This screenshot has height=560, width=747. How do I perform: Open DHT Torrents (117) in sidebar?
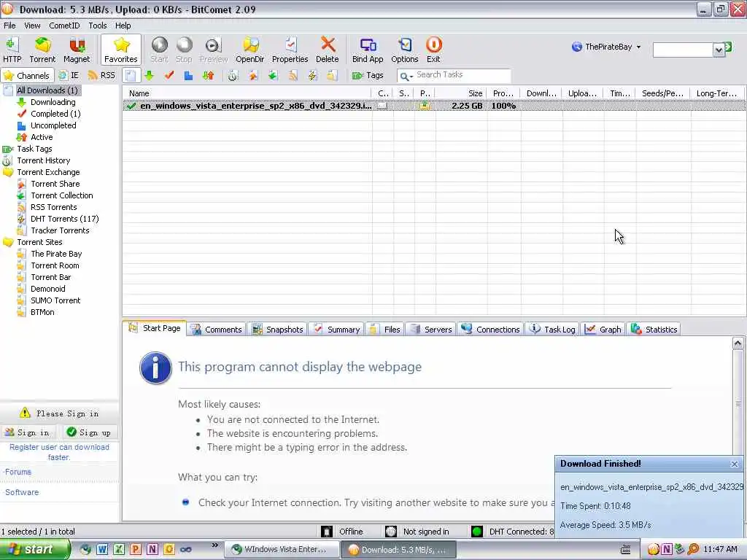click(x=64, y=219)
